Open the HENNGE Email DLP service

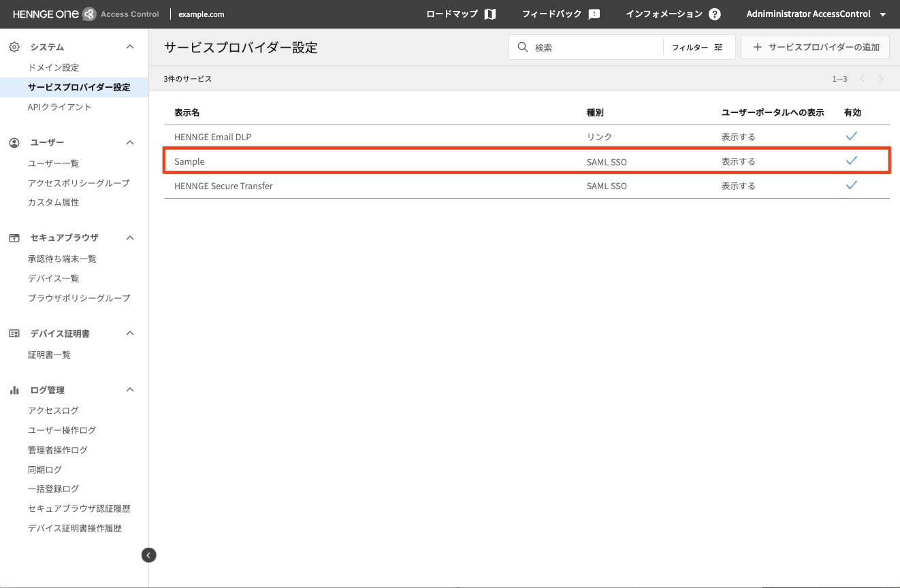212,137
